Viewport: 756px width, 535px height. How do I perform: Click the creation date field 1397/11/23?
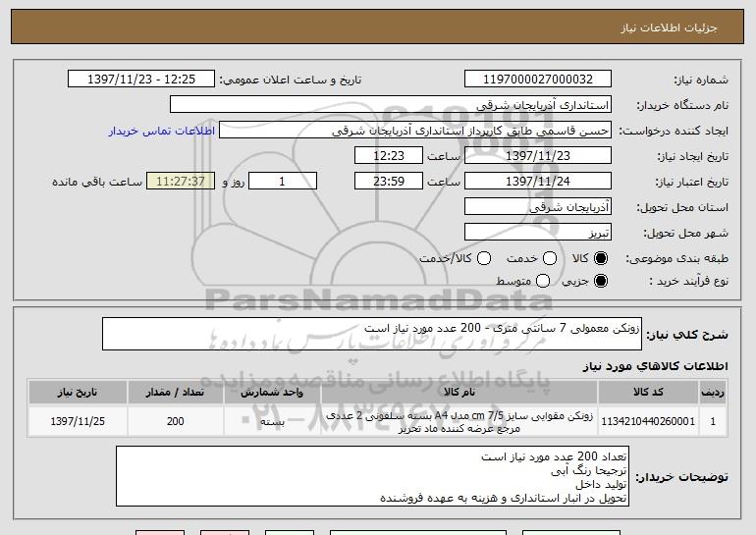point(538,156)
